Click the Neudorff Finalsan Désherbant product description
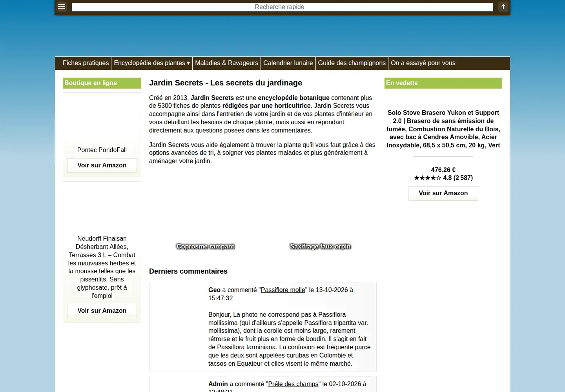The image size is (565, 392). coord(102,267)
